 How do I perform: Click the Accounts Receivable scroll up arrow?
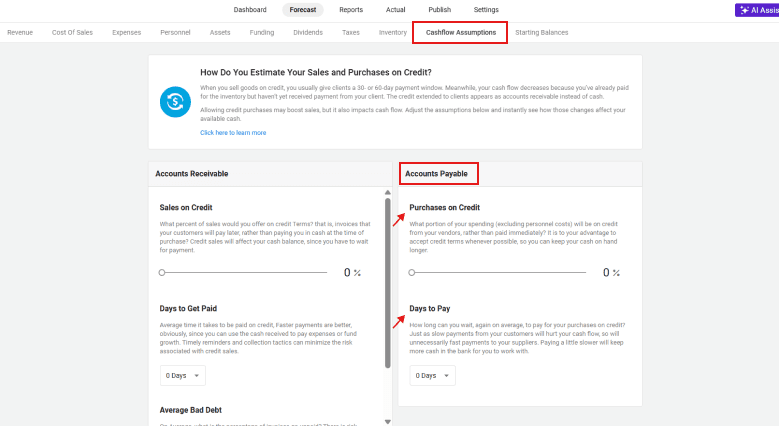tap(388, 192)
